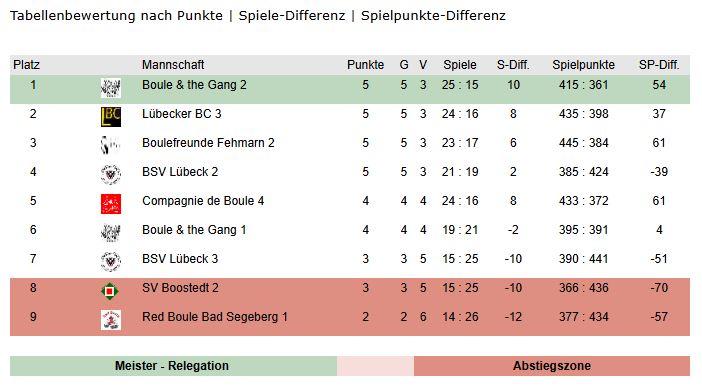This screenshot has width=702, height=386.
Task: Click the Boule & the Gang 1 team logo
Action: (x=111, y=233)
